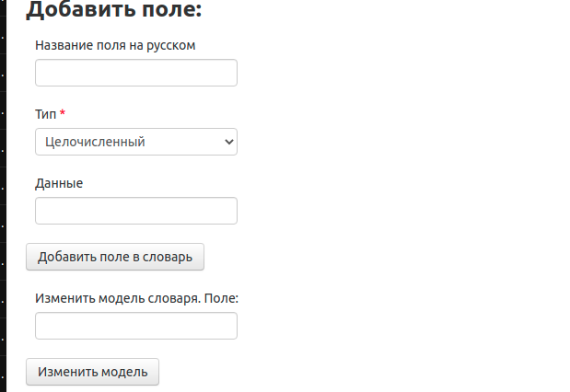Click the 'Добавить поле:' heading
This screenshot has width=570, height=392.
[114, 9]
